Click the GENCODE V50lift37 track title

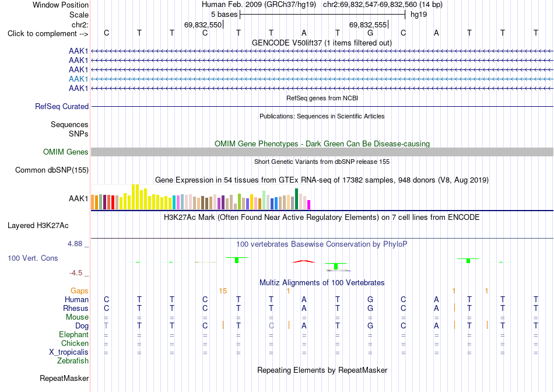point(322,43)
